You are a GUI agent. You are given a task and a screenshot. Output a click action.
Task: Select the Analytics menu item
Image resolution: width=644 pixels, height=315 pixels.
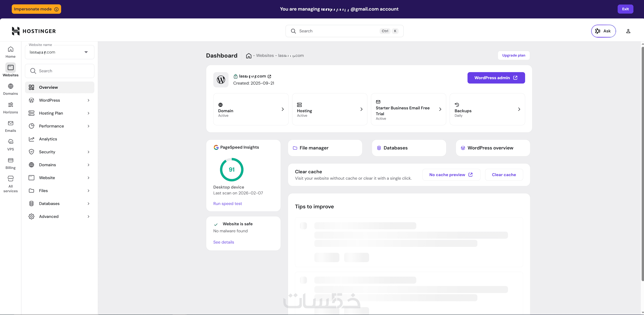[48, 139]
